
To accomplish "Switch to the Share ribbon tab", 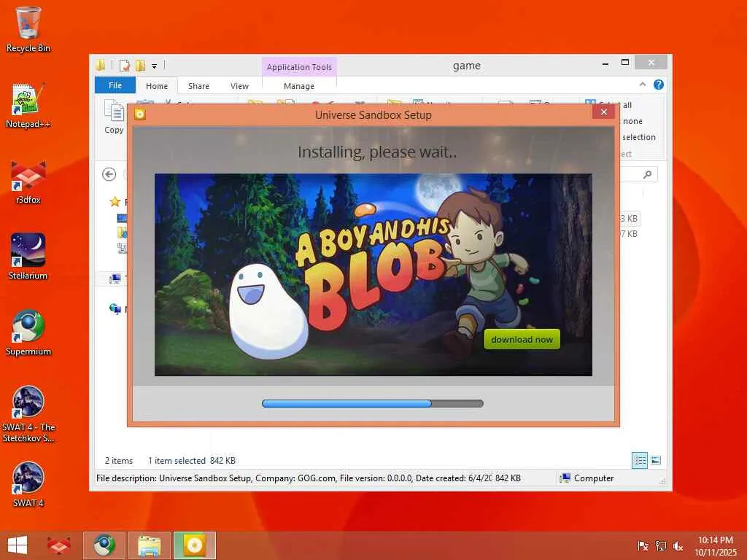I will pos(198,86).
